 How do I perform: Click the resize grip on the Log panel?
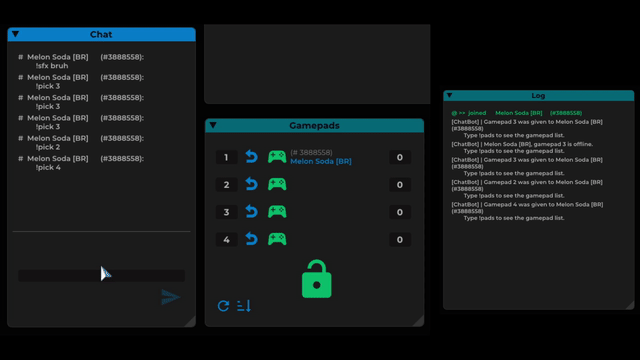629,305
